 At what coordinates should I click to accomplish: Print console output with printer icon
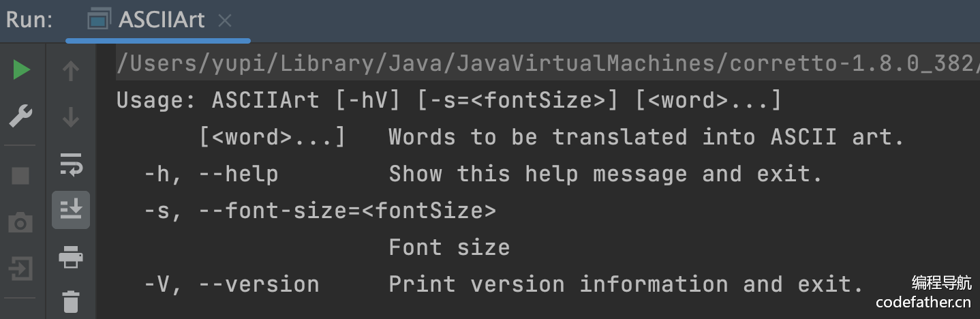click(x=71, y=258)
